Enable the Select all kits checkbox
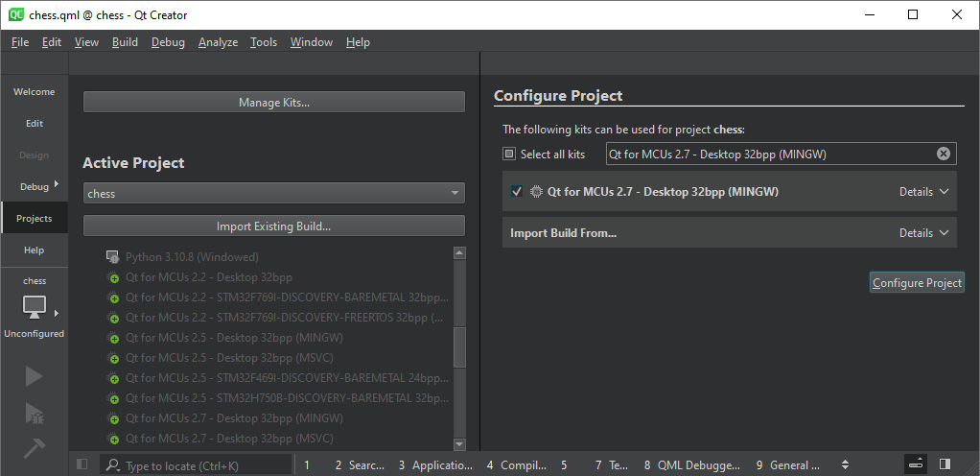The image size is (980, 476). click(x=509, y=154)
